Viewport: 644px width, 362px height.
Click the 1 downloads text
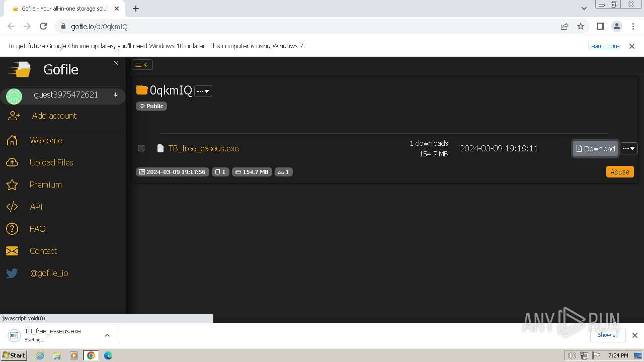tap(429, 143)
